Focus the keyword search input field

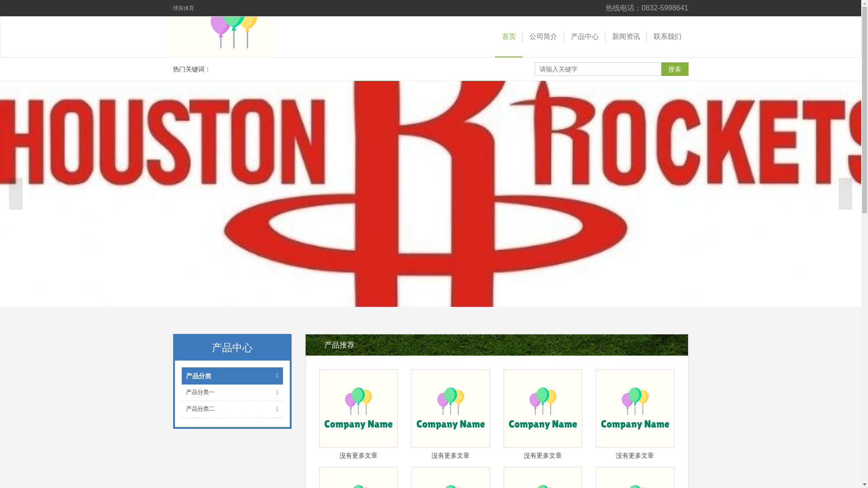tap(598, 69)
